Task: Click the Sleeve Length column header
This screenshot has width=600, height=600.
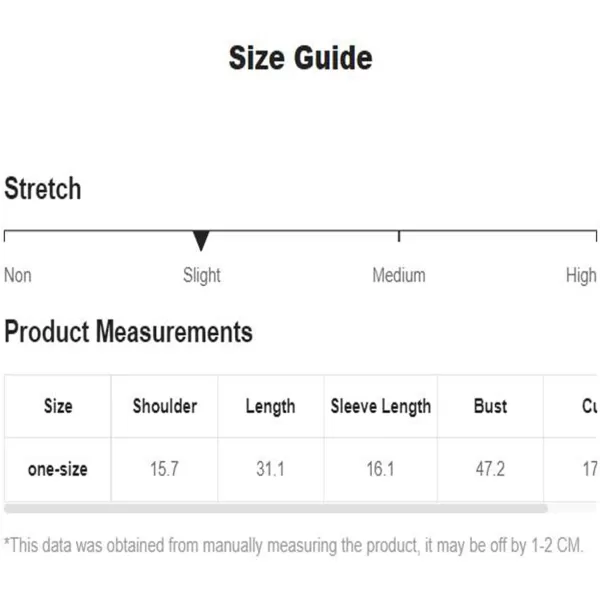Action: coord(381,406)
